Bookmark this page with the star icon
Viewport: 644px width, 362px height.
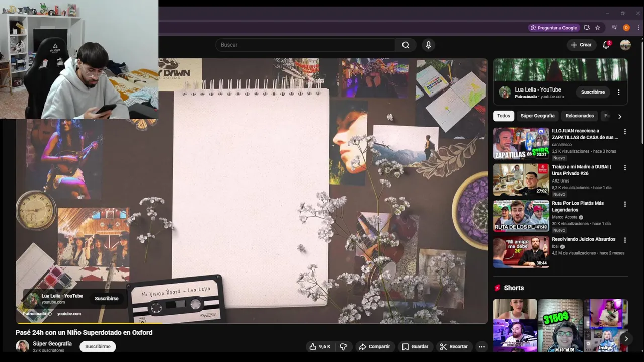[598, 28]
